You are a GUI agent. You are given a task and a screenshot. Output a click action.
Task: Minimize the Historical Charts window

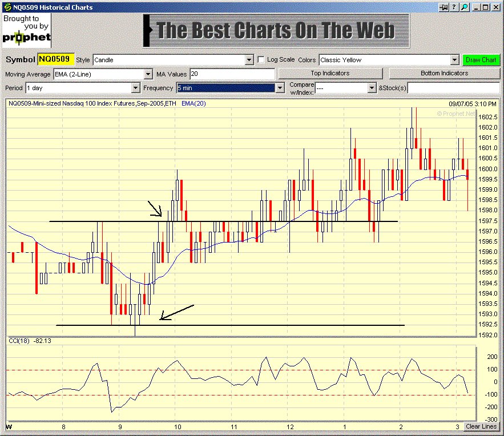(x=477, y=7)
